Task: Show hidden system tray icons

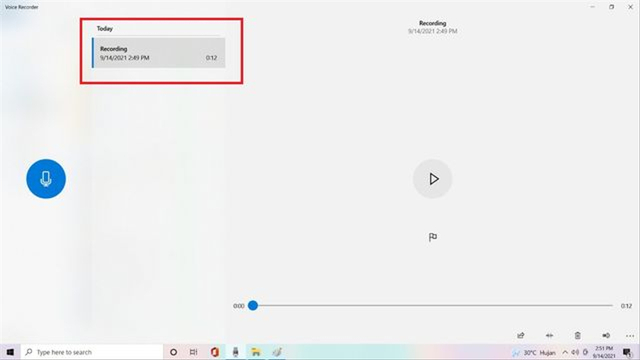Action: pyautogui.click(x=565, y=352)
